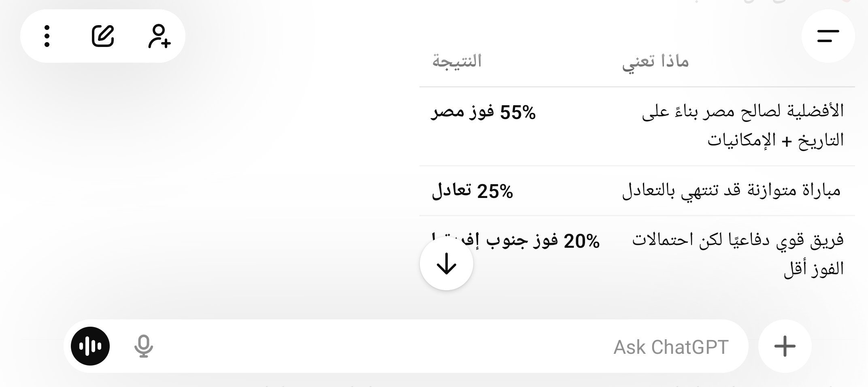Click the line الأفضلية لصالح مصر بناءً على

point(743,111)
